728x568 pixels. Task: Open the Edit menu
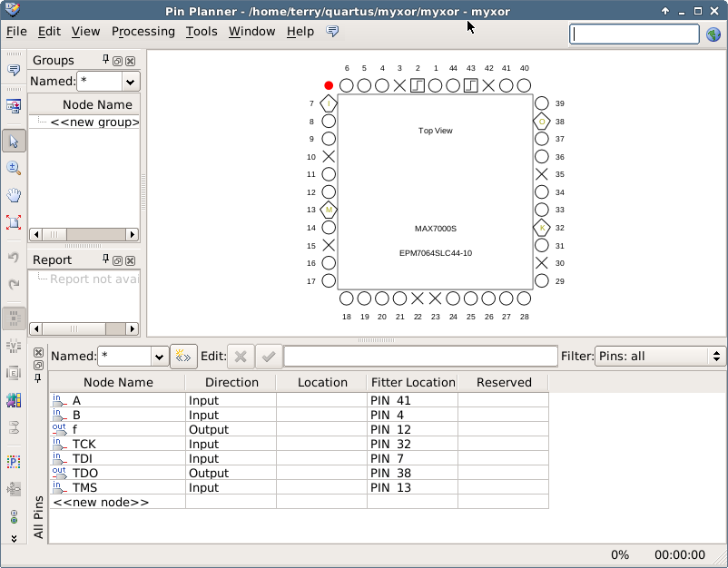pos(49,32)
